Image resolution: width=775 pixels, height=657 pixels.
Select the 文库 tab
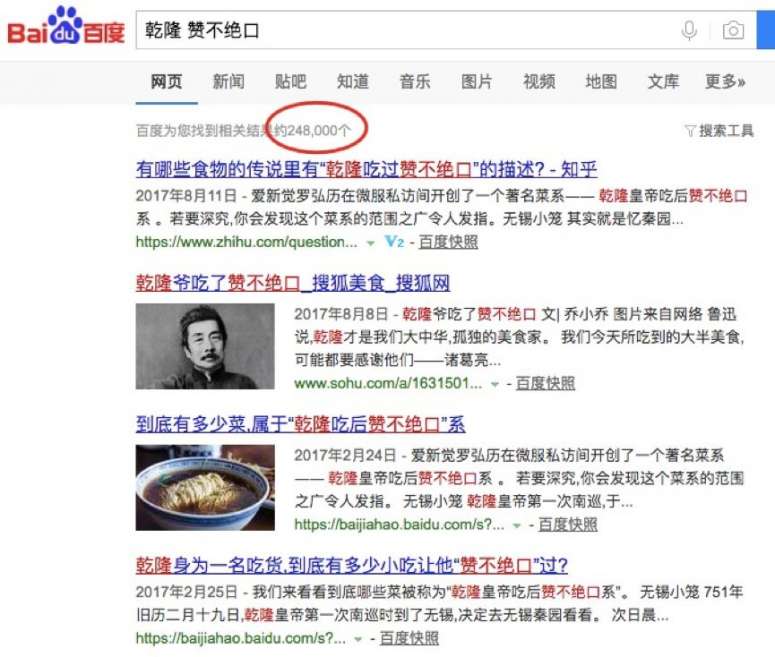coord(663,82)
